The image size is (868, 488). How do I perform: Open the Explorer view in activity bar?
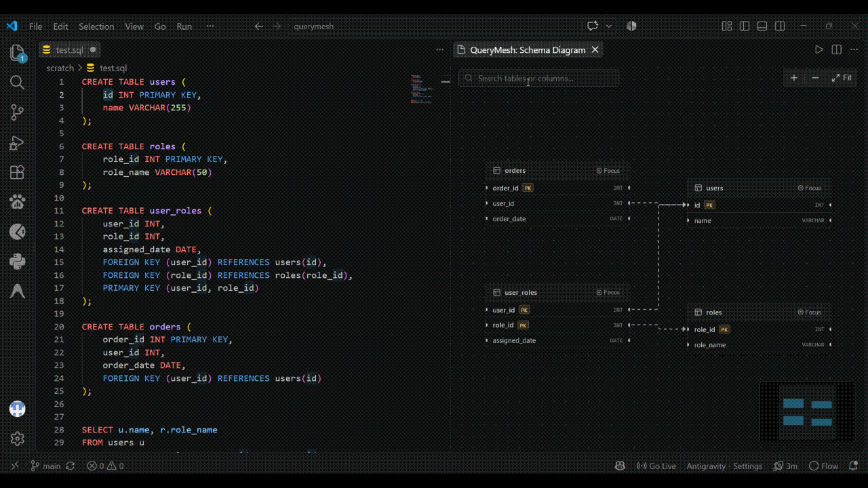coord(18,53)
